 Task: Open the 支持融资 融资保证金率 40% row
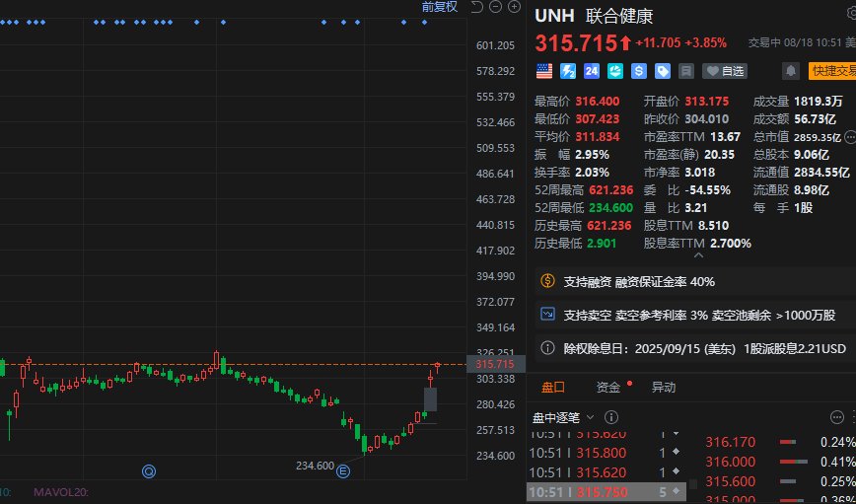[695, 282]
